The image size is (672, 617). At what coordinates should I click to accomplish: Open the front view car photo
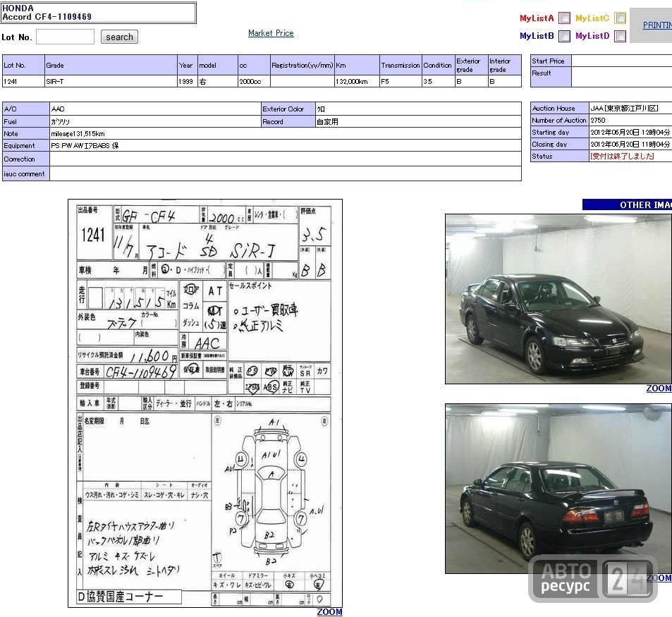pyautogui.click(x=558, y=299)
